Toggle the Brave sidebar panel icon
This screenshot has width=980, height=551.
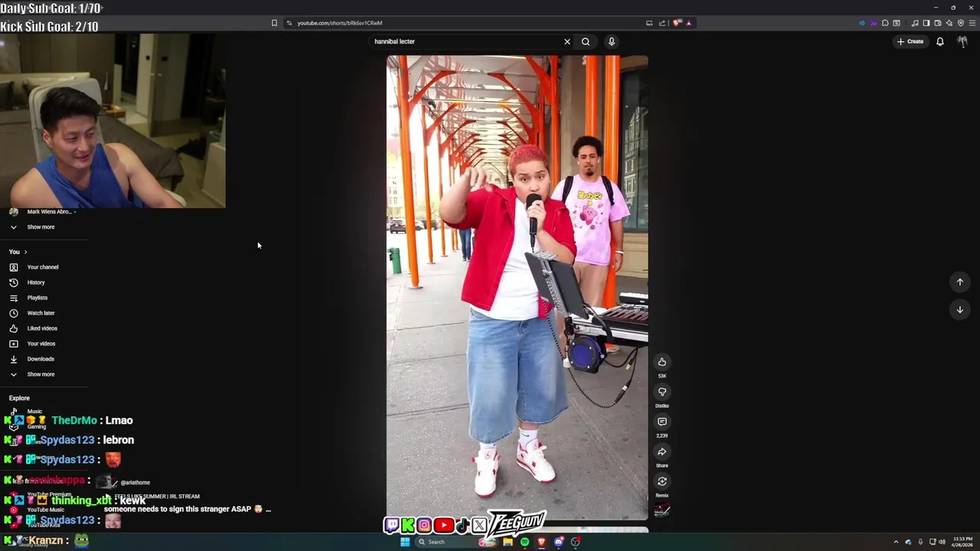(926, 23)
